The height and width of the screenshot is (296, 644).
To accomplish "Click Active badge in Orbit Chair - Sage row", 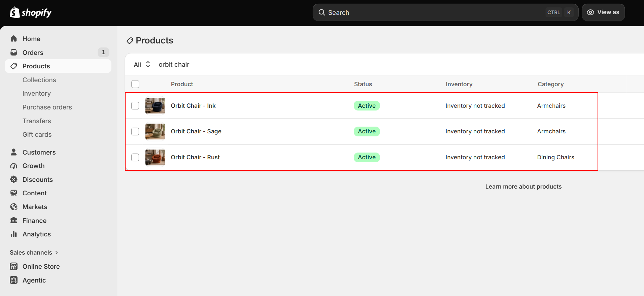I will pyautogui.click(x=367, y=131).
